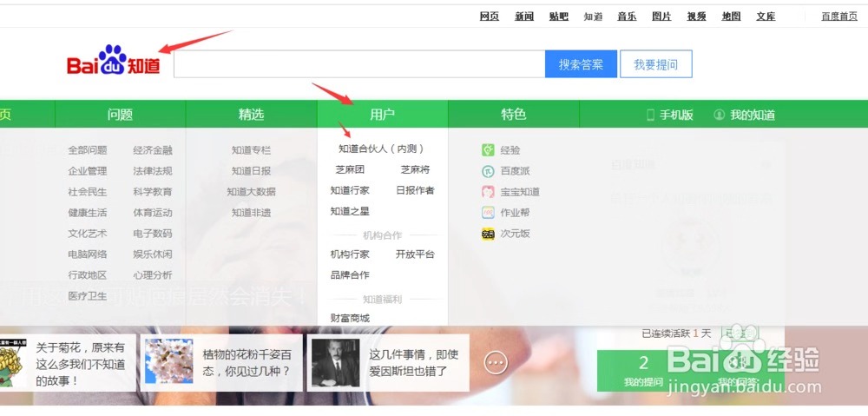Open the 百度首页 link
Screen dimensions: 868x416
[x=839, y=17]
